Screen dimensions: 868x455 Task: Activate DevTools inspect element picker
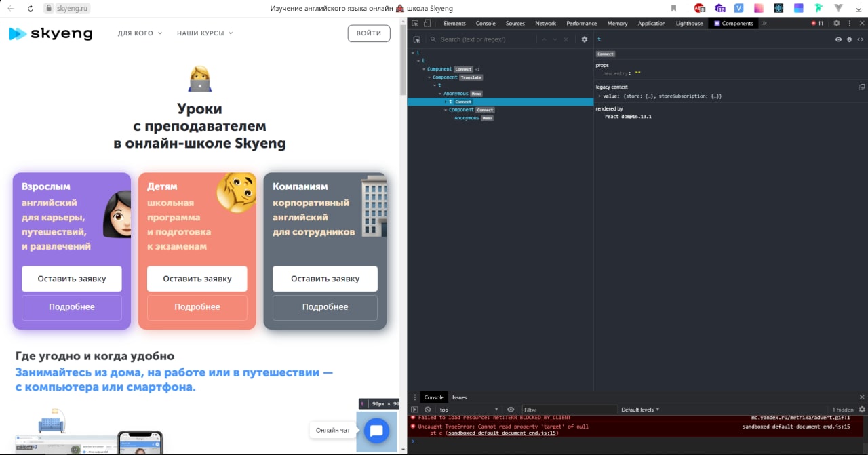pyautogui.click(x=416, y=23)
